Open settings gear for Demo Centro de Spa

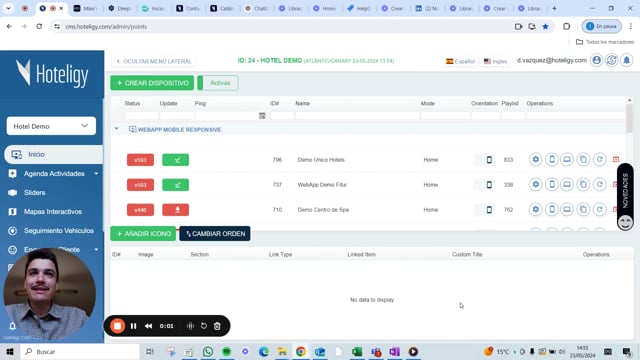coord(536,209)
